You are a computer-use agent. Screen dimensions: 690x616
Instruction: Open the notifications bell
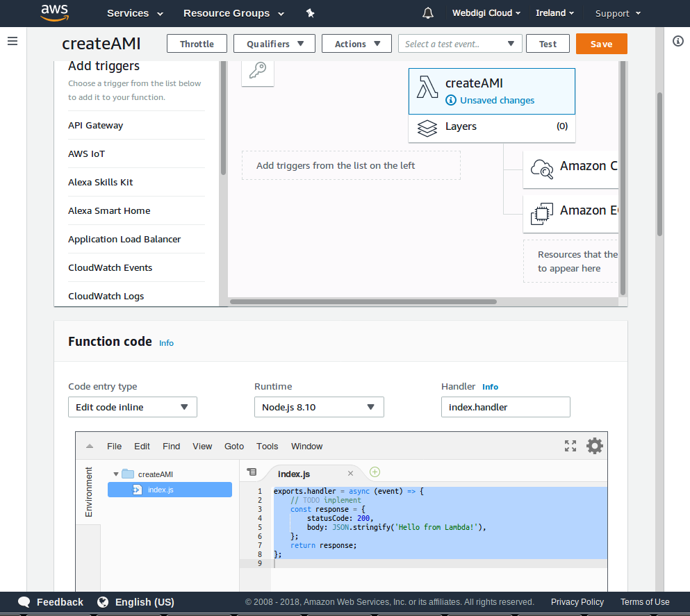click(428, 13)
